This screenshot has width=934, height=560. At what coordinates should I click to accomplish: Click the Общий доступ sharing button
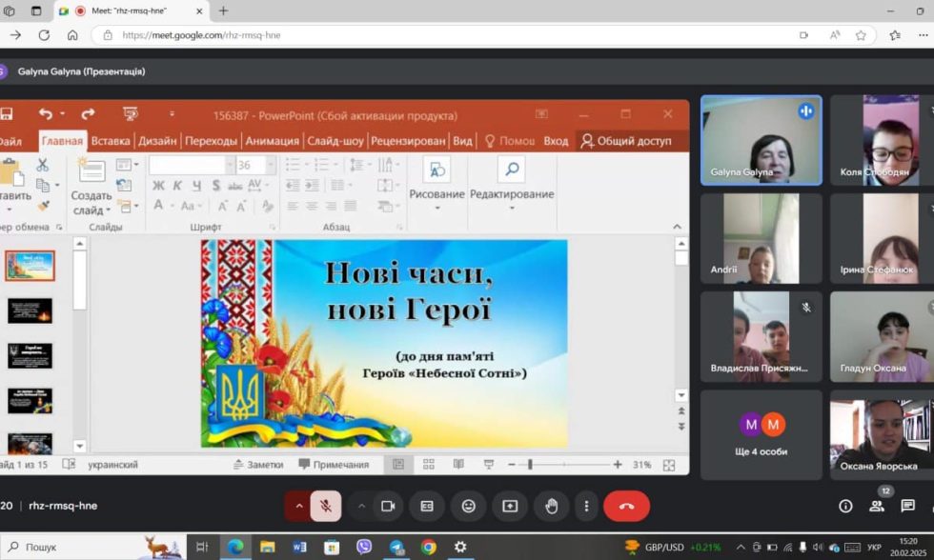pyautogui.click(x=626, y=139)
